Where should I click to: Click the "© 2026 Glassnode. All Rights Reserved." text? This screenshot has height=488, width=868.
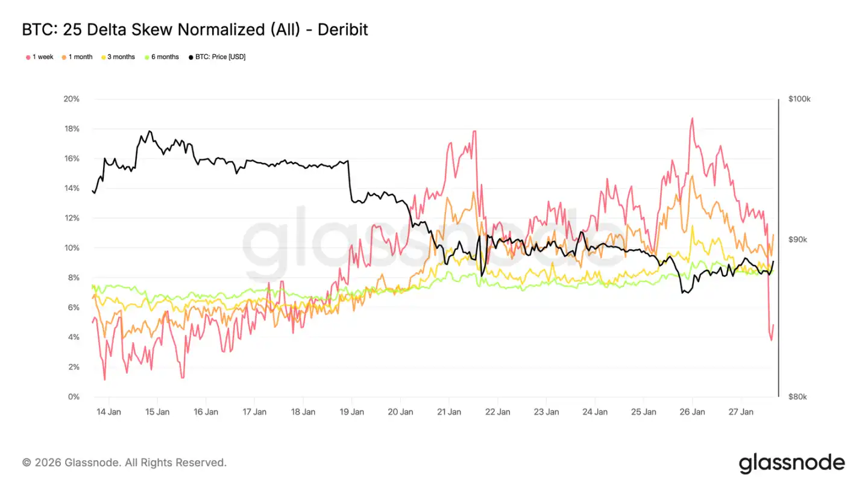124,463
